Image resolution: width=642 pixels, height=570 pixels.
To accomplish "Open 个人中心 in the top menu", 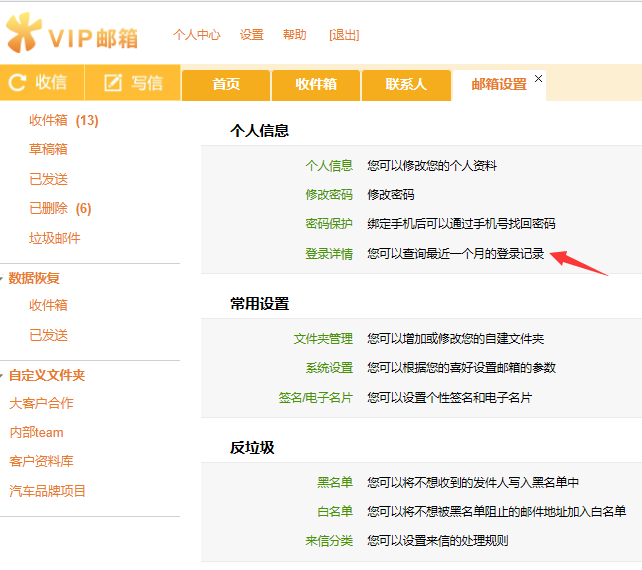I will pos(196,35).
